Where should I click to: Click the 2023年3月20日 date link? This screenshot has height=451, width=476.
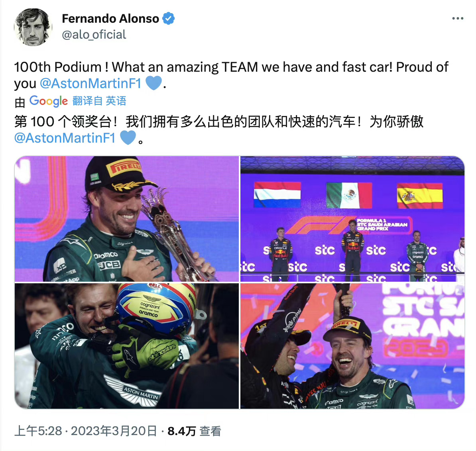click(x=114, y=431)
